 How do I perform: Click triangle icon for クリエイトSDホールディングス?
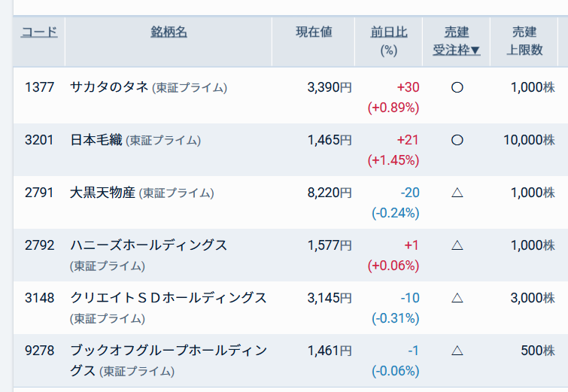(457, 298)
